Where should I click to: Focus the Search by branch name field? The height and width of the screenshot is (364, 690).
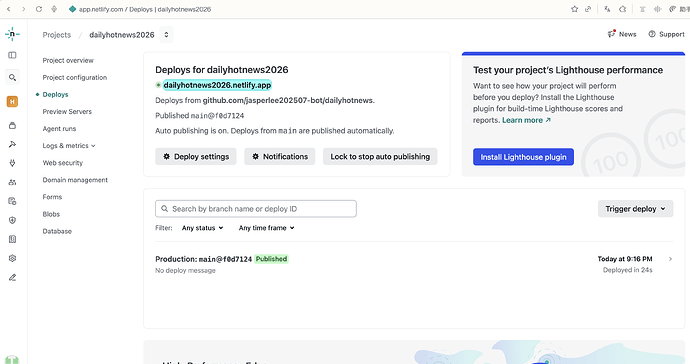(x=256, y=209)
